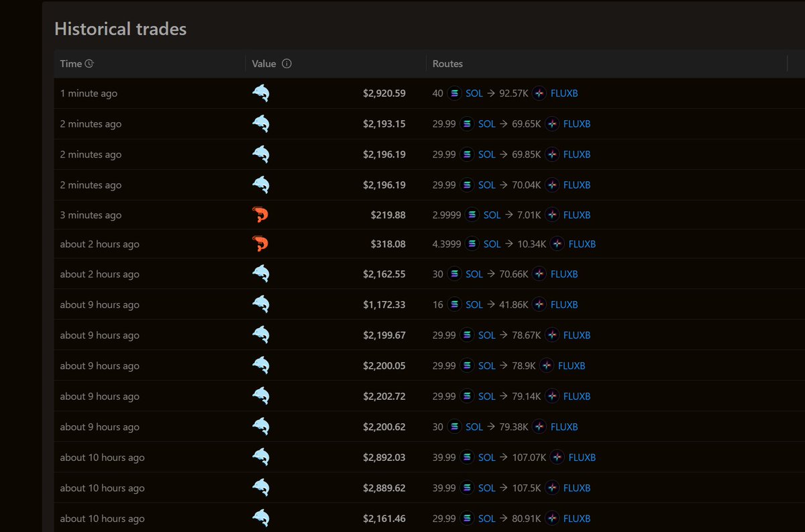Click the '1 minute ago' time cell
This screenshot has height=532, width=805.
pos(89,93)
